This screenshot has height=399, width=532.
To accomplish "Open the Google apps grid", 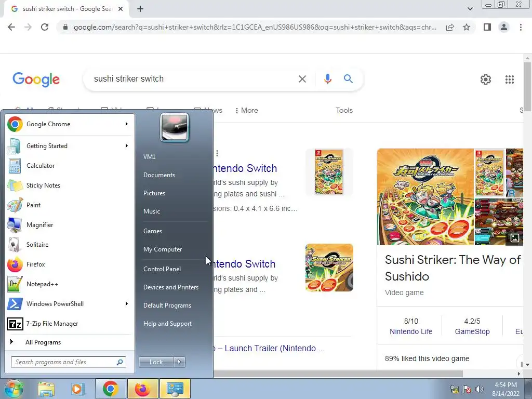I will click(510, 79).
